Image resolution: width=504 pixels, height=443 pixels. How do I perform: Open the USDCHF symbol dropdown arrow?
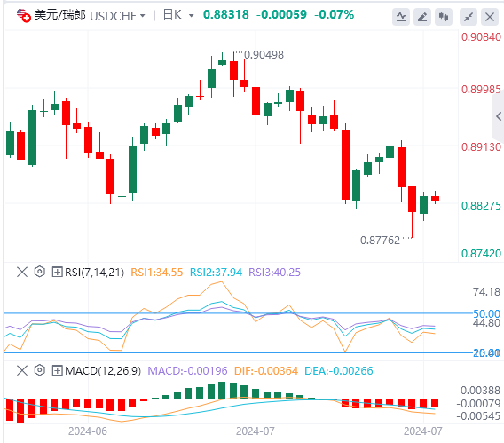(142, 15)
